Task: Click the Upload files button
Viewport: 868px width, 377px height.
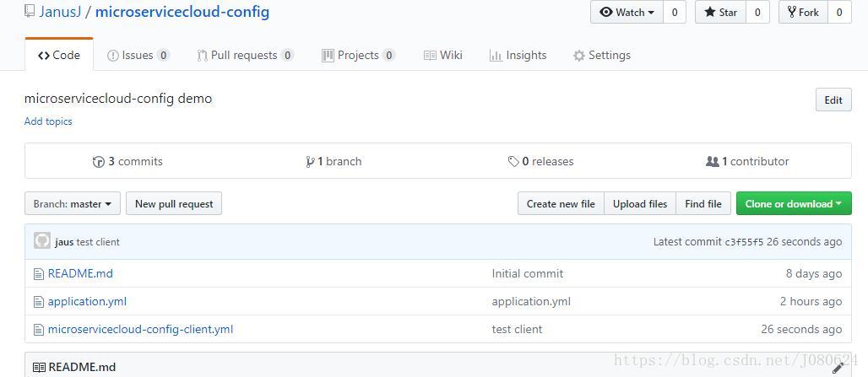Action: (640, 203)
